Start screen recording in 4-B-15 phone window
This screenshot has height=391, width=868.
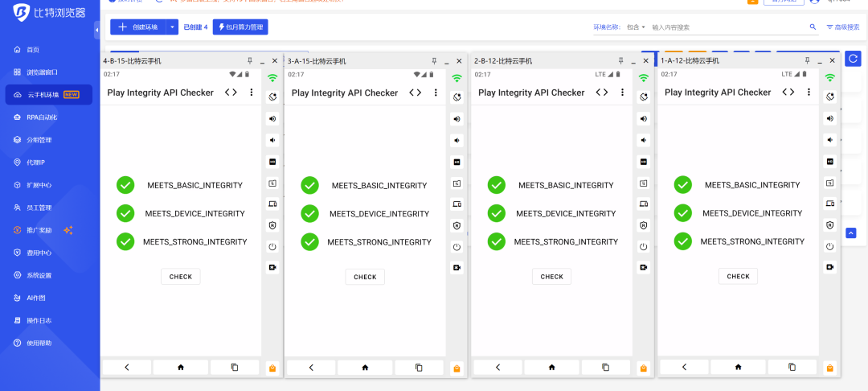point(272,267)
